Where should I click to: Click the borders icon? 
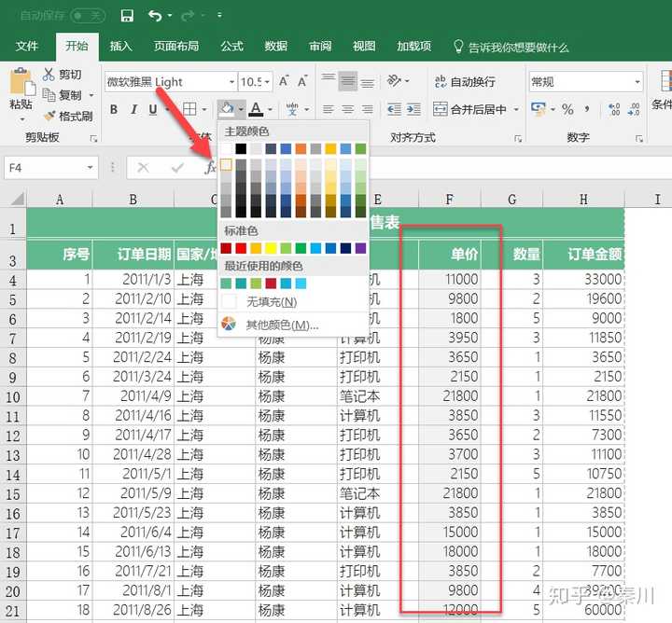189,110
